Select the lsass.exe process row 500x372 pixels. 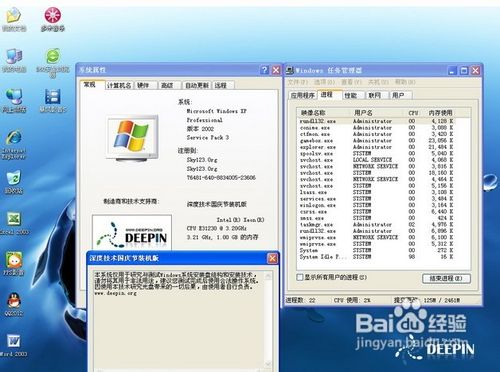point(376,192)
